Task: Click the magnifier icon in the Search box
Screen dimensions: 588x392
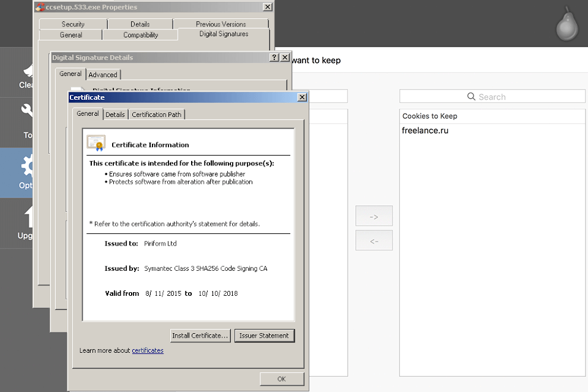Action: (471, 96)
